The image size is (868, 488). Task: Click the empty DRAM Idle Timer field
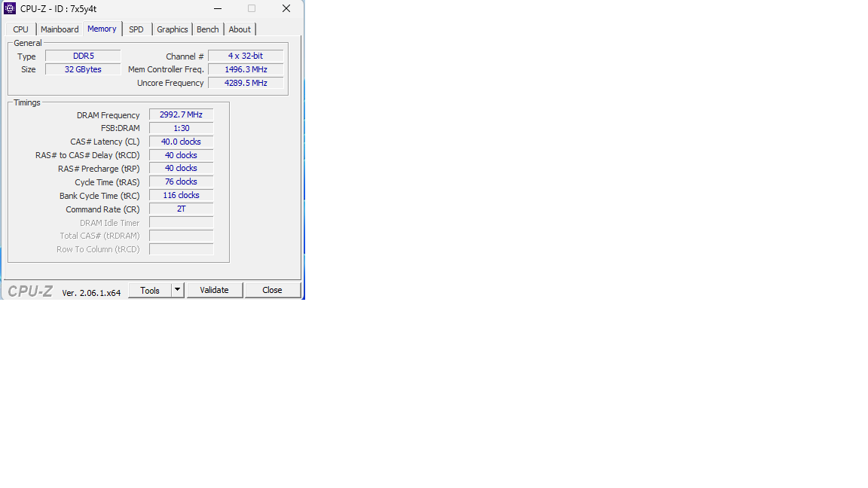click(x=181, y=222)
